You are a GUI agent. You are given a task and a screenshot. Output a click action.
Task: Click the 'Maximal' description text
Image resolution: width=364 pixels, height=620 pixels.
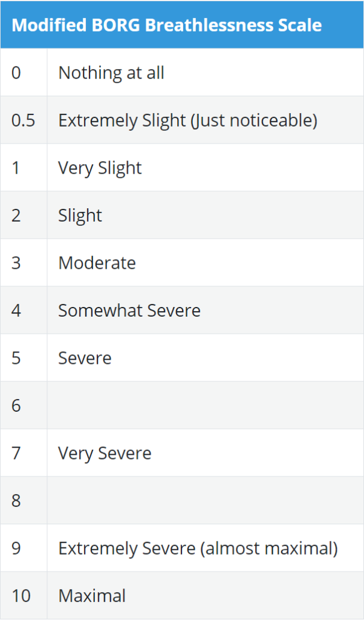(x=92, y=596)
